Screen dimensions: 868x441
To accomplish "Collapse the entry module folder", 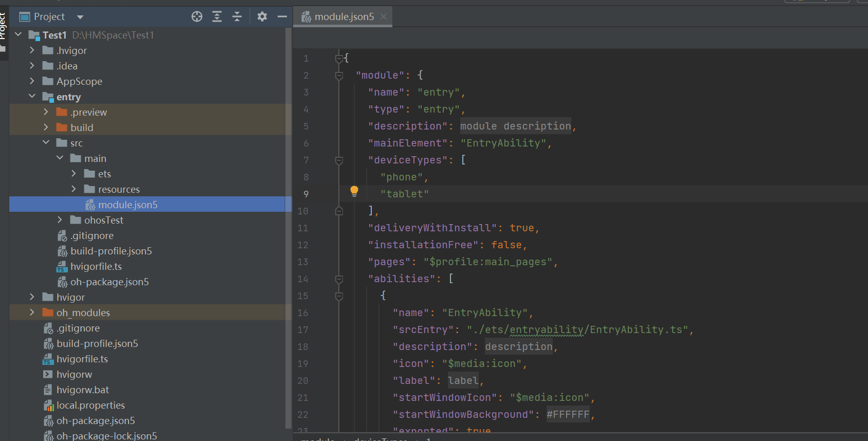I will (x=32, y=96).
